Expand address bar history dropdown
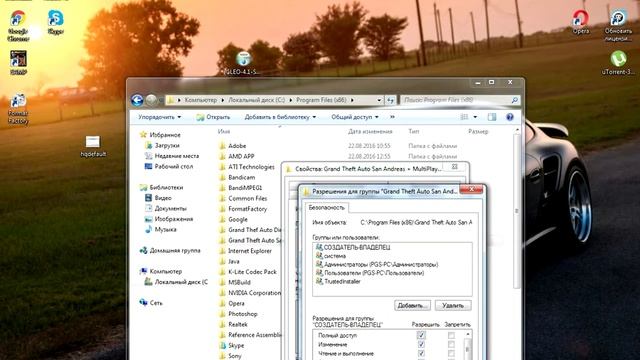The image size is (640, 360). 379,100
